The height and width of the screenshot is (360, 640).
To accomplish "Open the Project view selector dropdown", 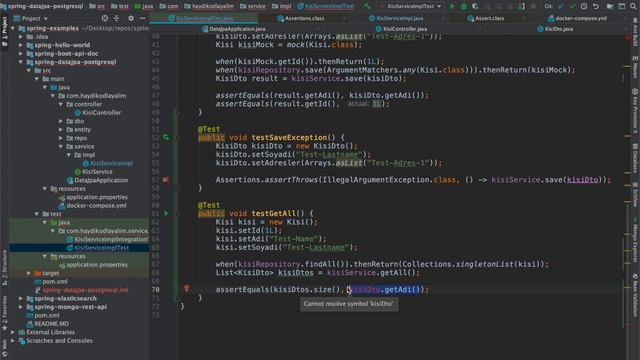I will click(x=31, y=18).
